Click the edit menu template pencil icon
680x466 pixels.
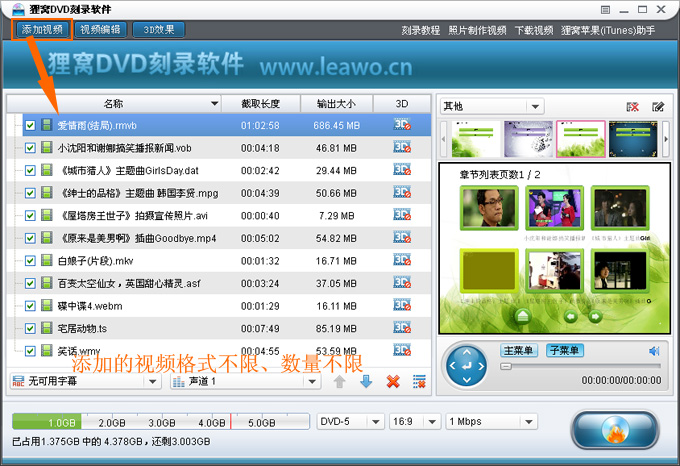(x=658, y=107)
